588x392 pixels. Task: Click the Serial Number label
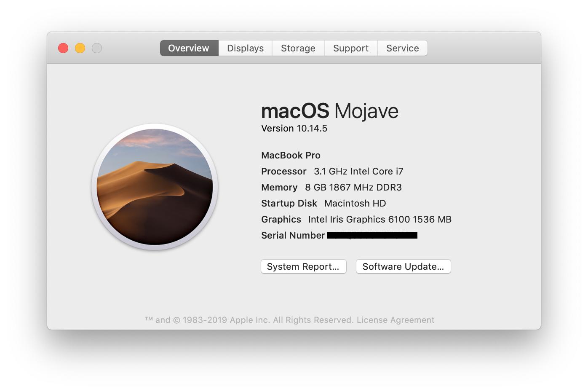[x=293, y=235]
